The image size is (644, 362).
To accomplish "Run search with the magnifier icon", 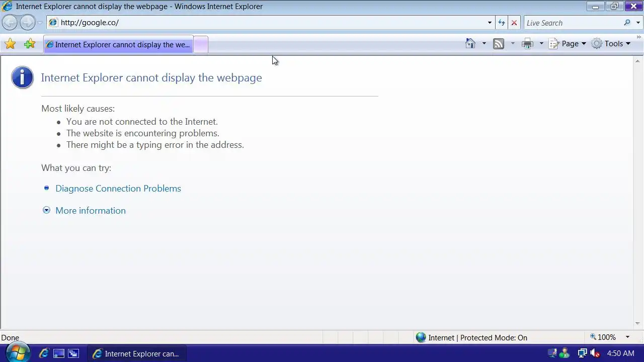I will [x=627, y=23].
